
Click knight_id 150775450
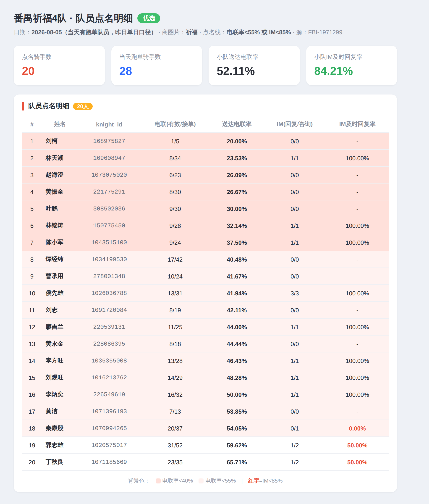point(109,226)
